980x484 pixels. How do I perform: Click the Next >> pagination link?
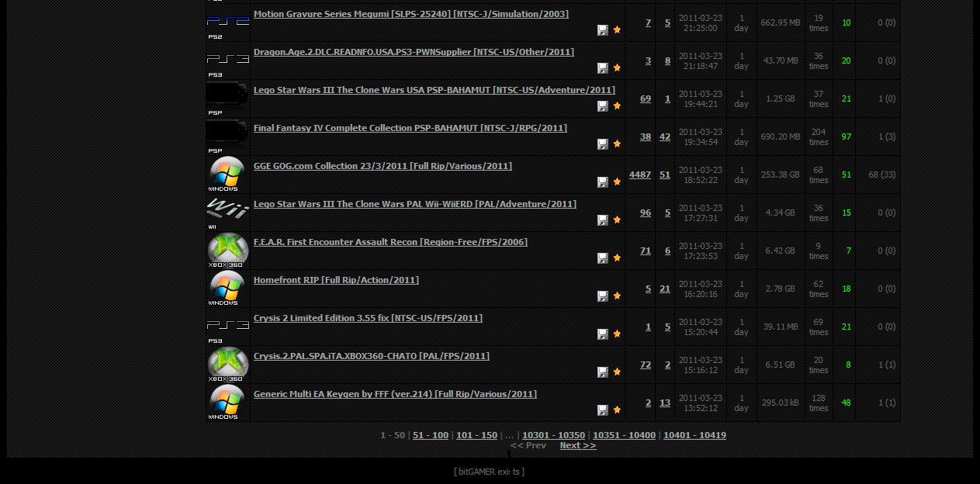(x=578, y=445)
